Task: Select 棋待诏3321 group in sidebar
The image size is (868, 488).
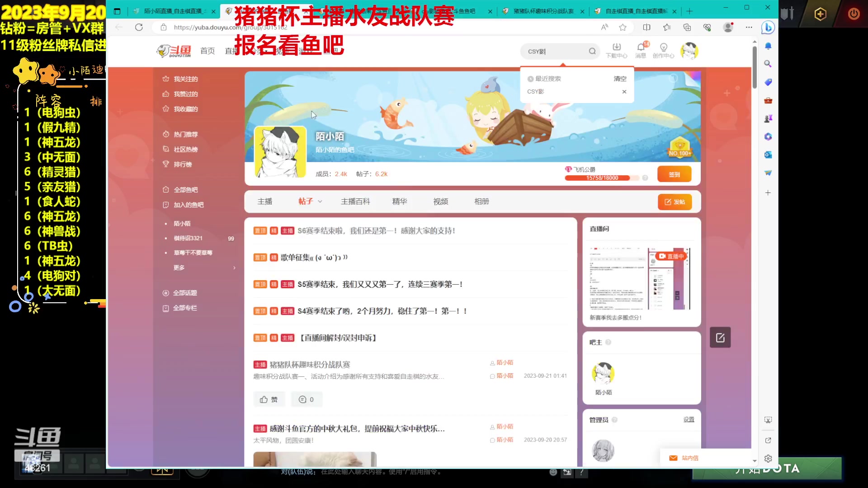Action: pyautogui.click(x=188, y=238)
